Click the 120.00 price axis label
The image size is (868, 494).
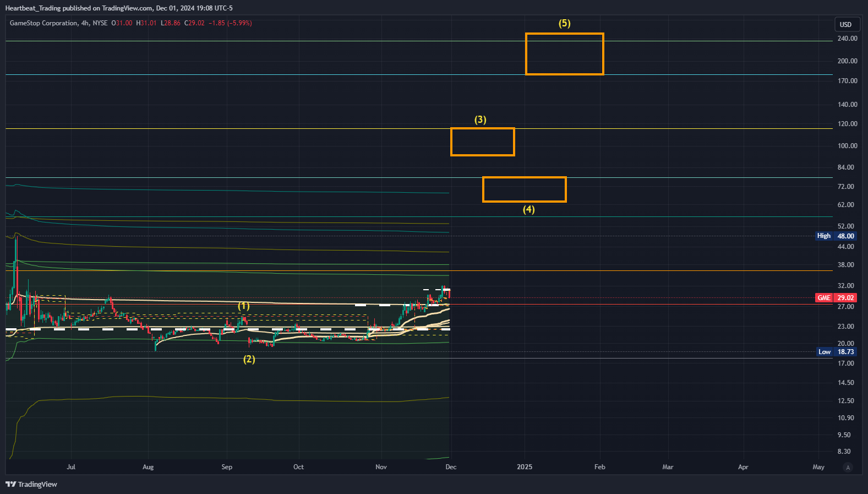point(847,124)
